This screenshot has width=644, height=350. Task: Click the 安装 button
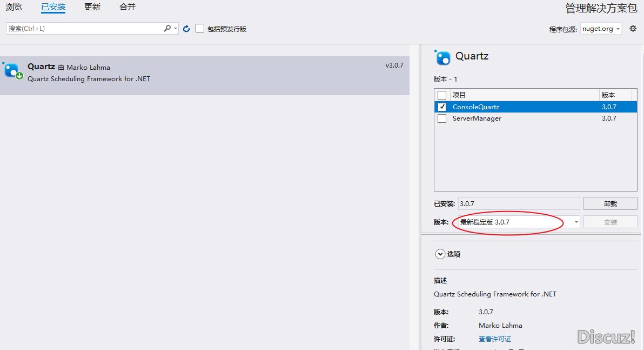point(611,222)
